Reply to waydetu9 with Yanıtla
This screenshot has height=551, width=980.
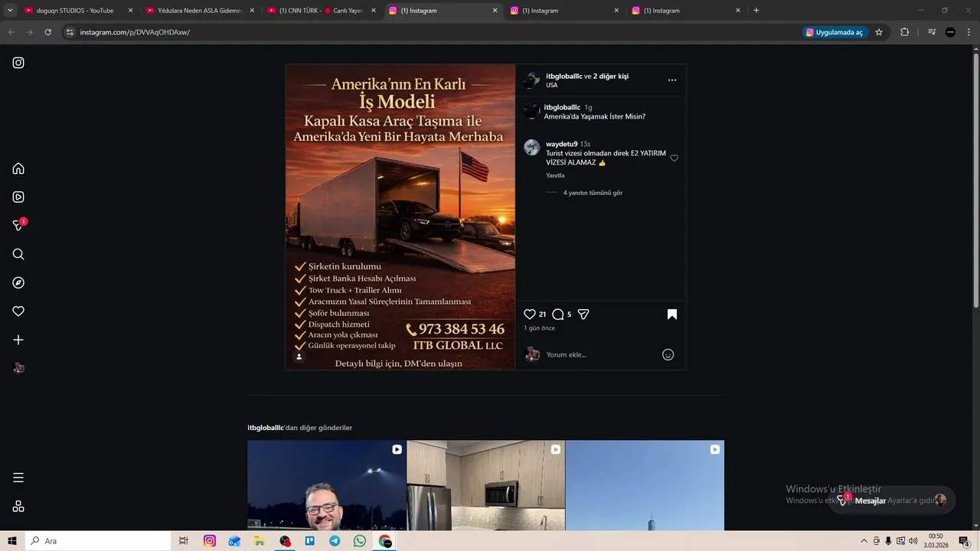pos(555,175)
